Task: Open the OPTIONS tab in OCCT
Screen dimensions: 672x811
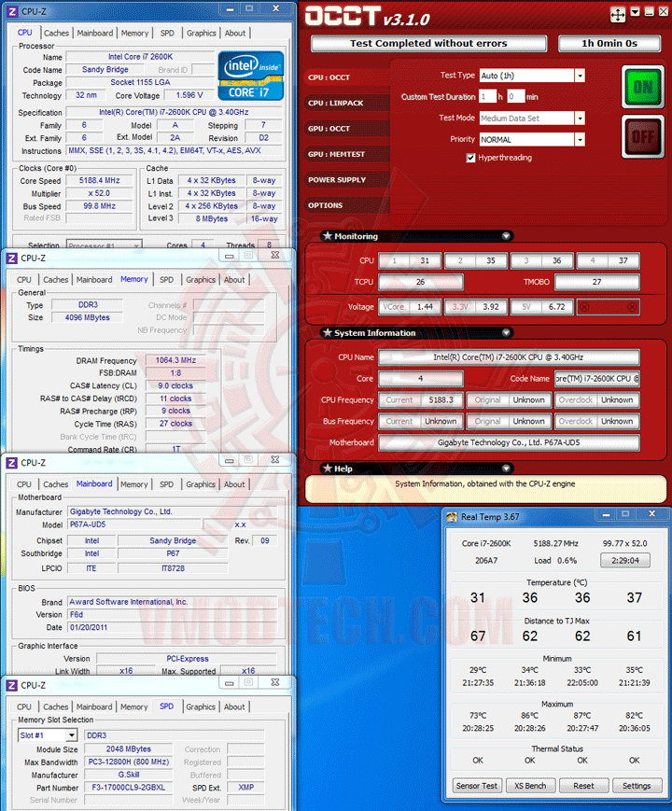Action: (345, 205)
